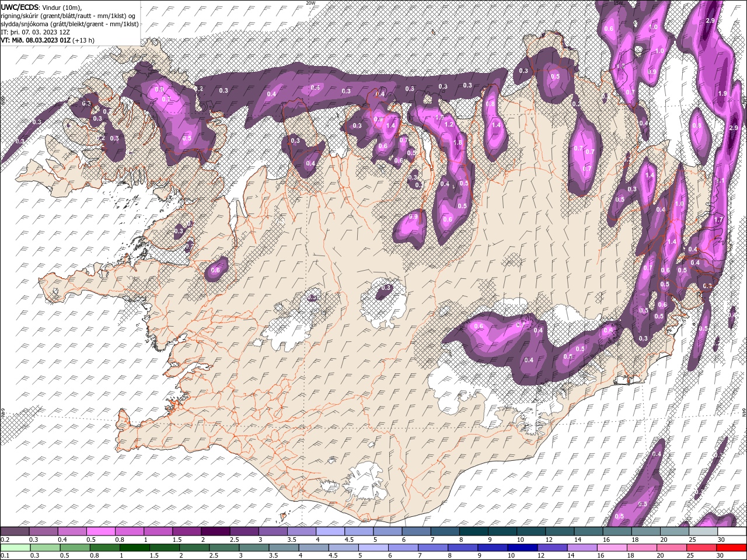Click the 'slydda/snjókoma' legend description line
The image size is (747, 560).
pos(70,23)
